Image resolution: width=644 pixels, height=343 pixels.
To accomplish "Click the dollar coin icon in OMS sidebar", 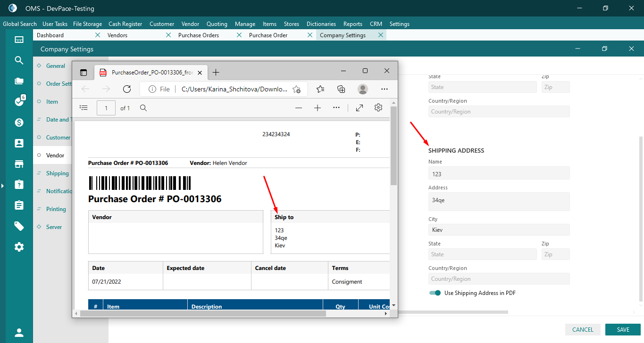I will click(x=19, y=122).
